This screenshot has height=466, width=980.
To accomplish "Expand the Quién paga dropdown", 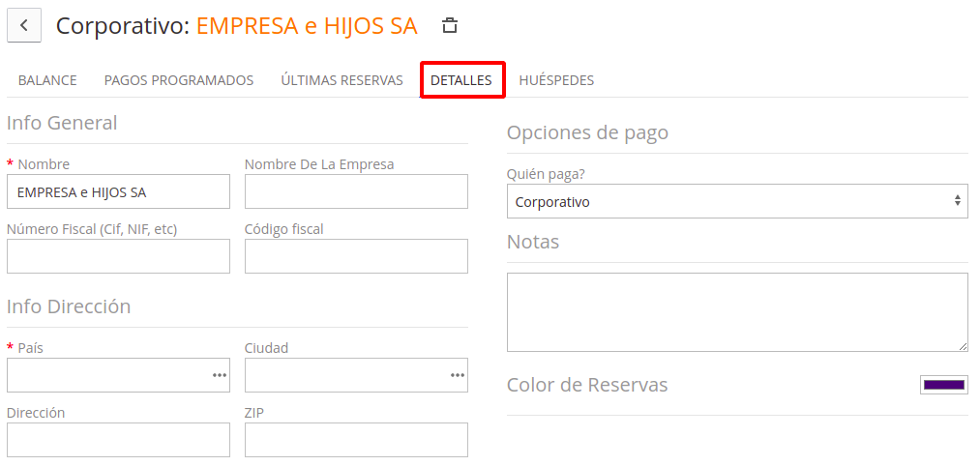I will (737, 201).
